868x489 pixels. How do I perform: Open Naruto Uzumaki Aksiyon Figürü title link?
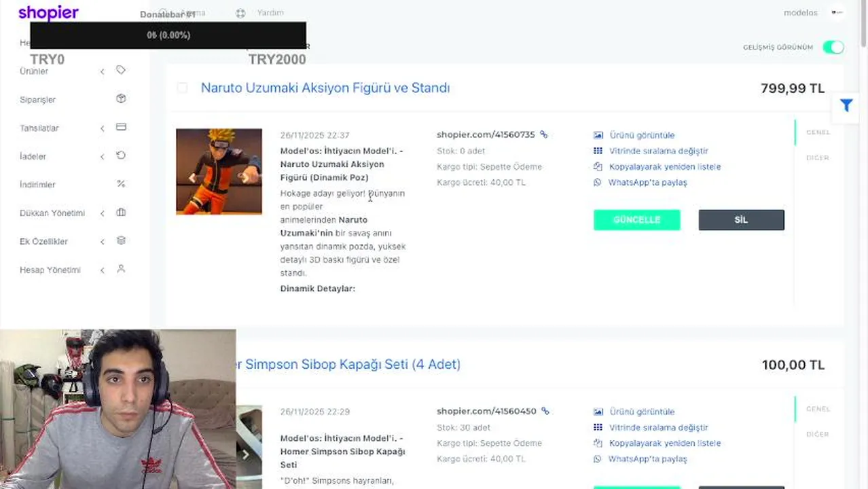[325, 88]
